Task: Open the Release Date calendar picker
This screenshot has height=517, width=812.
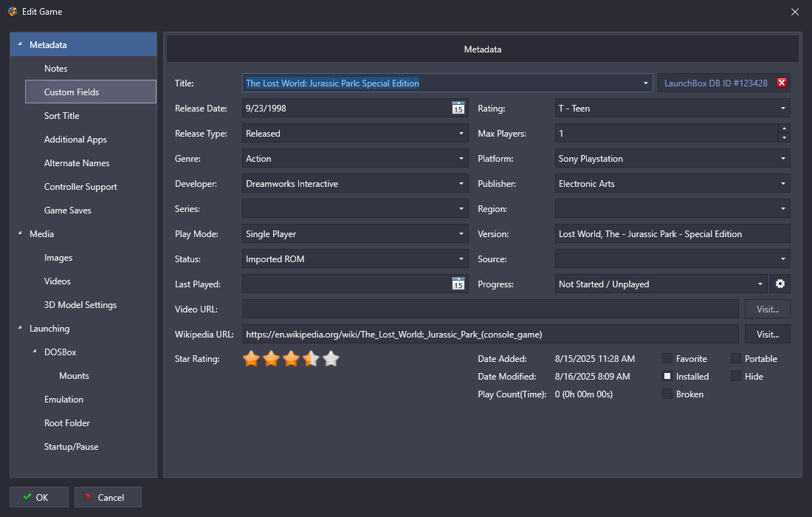Action: (458, 109)
